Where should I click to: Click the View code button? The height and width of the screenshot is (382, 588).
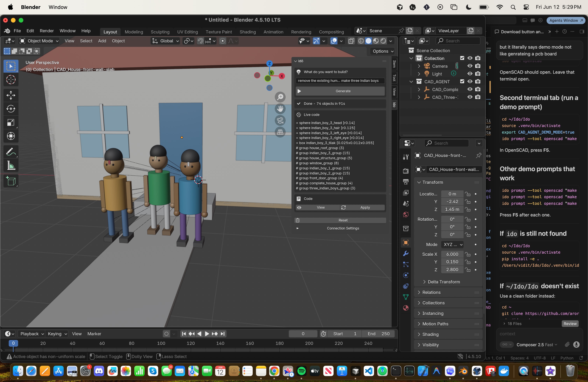point(318,208)
